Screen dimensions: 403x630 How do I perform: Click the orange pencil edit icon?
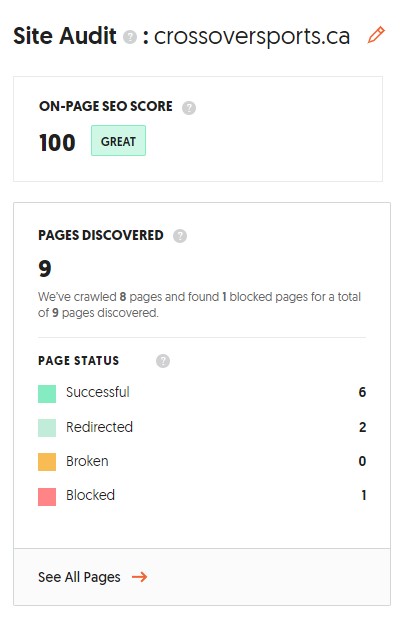[376, 35]
